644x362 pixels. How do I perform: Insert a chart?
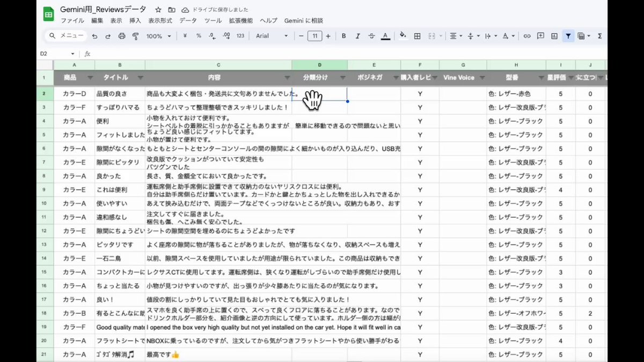pos(554,36)
